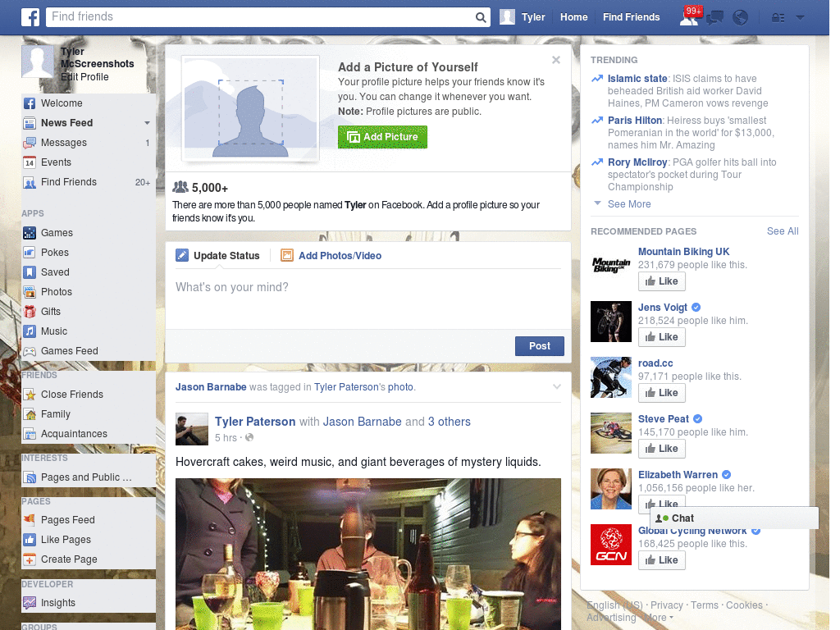840x630 pixels.
Task: Open the Like Pages thumbs-up icon
Action: [x=30, y=540]
